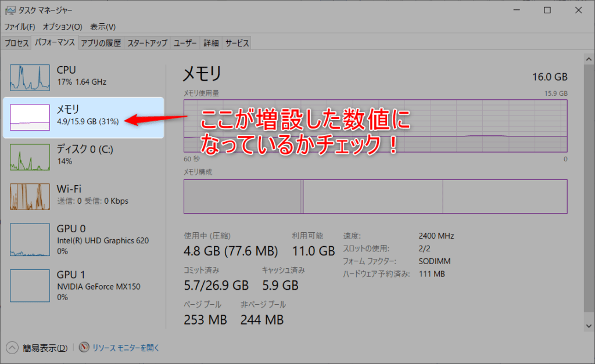This screenshot has width=595, height=364.
Task: Click the 2/2 slots used value
Action: (x=425, y=248)
